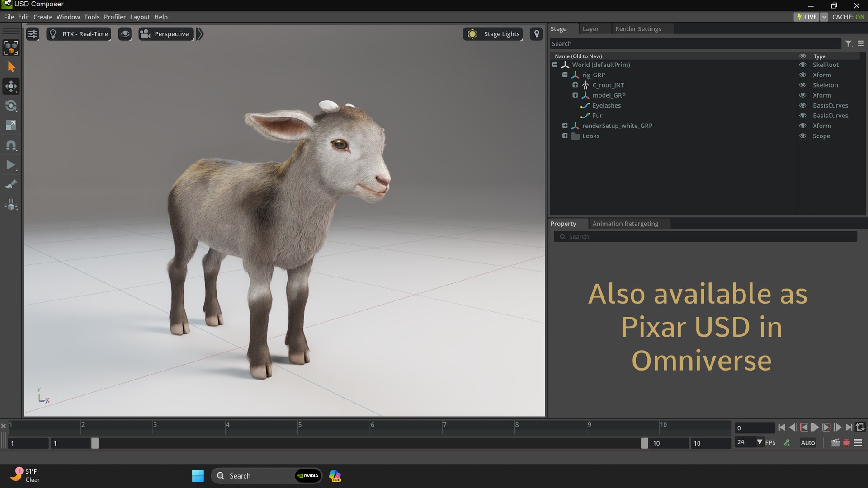Open the Perspective camera menu
Screen dimensions: 868x488
pos(166,34)
